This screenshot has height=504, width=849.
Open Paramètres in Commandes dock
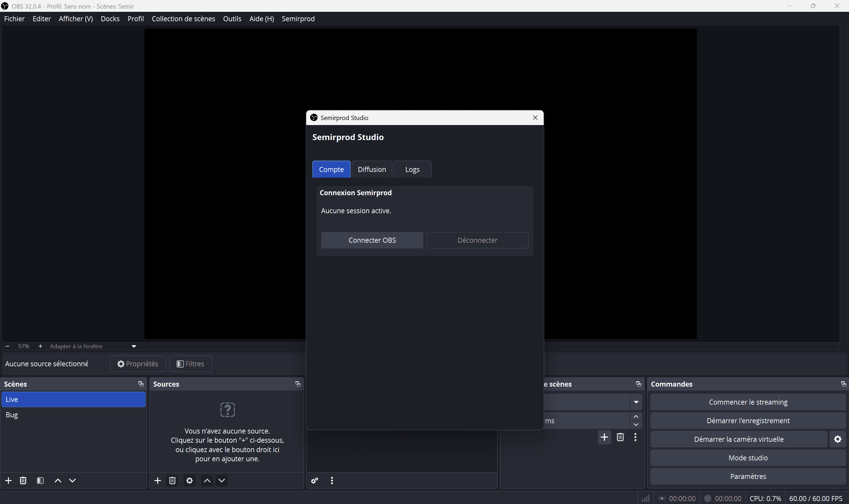748,476
